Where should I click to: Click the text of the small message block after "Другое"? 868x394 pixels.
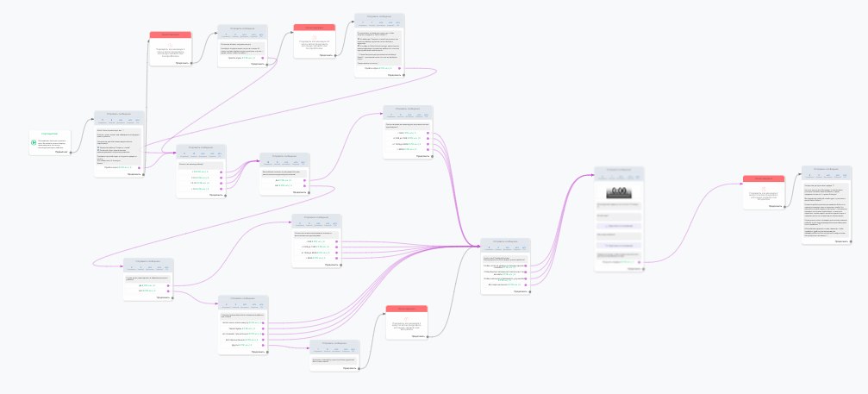pyautogui.click(x=334, y=359)
